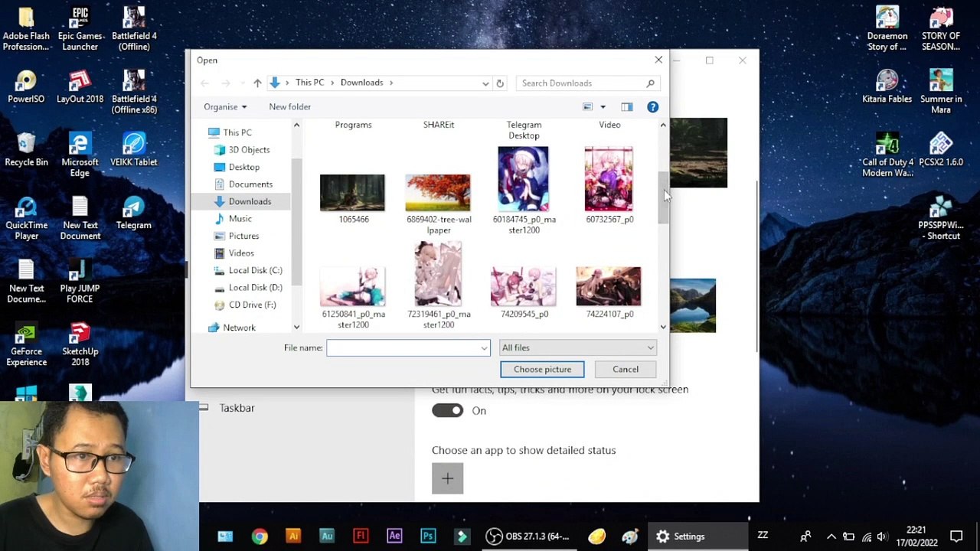This screenshot has width=980, height=551.
Task: Switch to OBS 27.1.3 on taskbar
Action: (x=528, y=536)
